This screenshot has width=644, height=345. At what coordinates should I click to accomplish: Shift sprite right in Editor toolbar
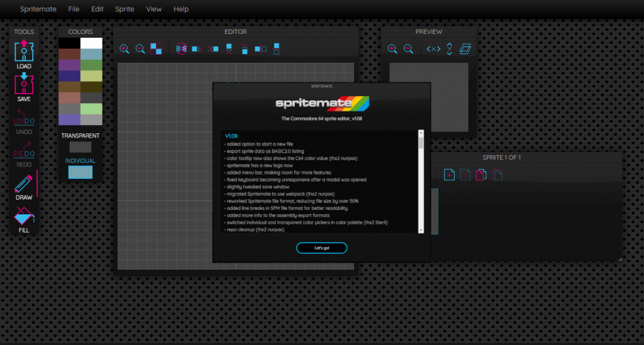coord(213,49)
